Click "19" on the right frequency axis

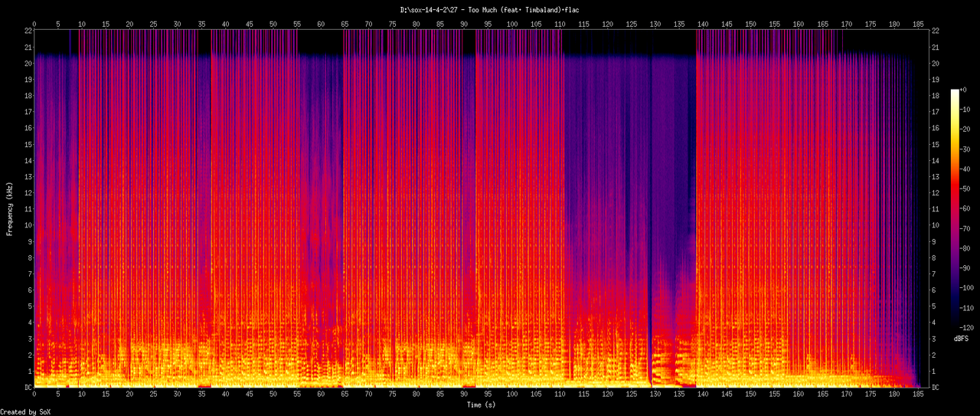936,80
